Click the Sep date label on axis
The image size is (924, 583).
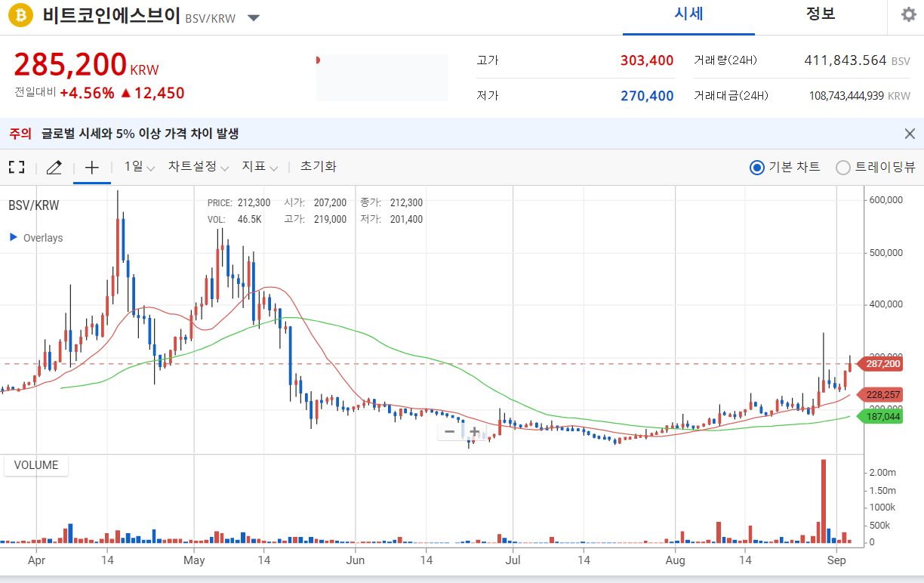point(835,560)
